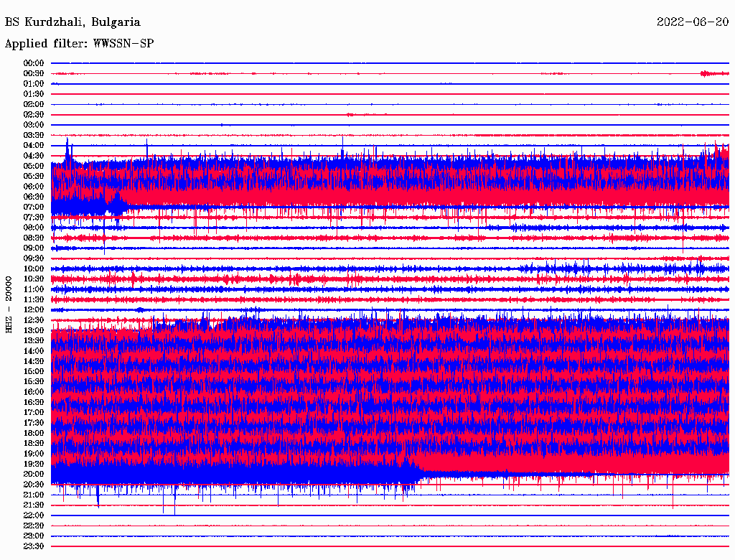The image size is (735, 560).
Task: Click the small red burst on the 02:30 trace
Action: coord(350,114)
